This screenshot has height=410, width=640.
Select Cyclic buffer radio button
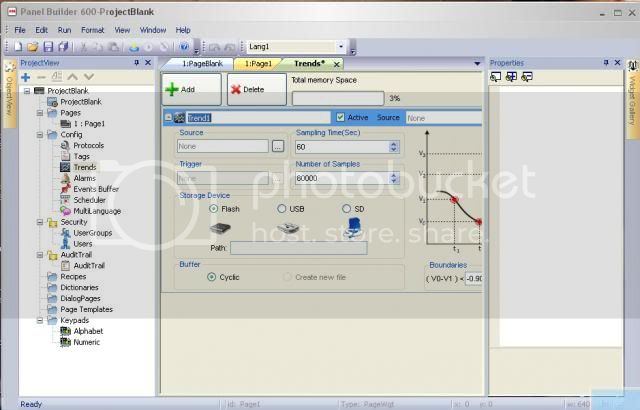(x=211, y=277)
